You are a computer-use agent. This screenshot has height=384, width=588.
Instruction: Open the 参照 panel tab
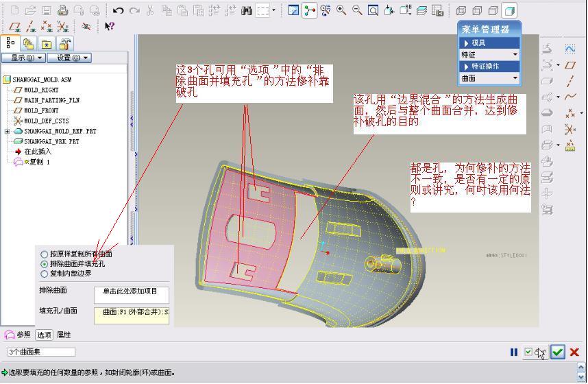coord(23,335)
